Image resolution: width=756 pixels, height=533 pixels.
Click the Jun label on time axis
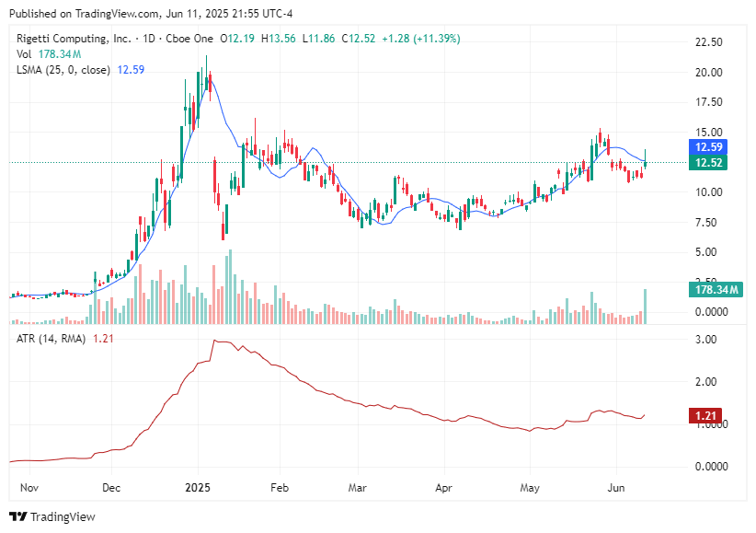[x=615, y=488]
